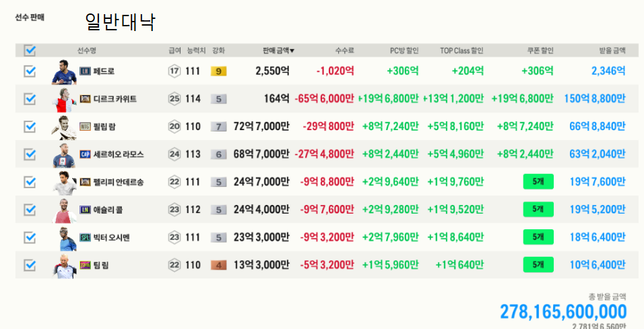The image size is (644, 329).
Task: Click the 선수명 column header
Action: [x=87, y=51]
